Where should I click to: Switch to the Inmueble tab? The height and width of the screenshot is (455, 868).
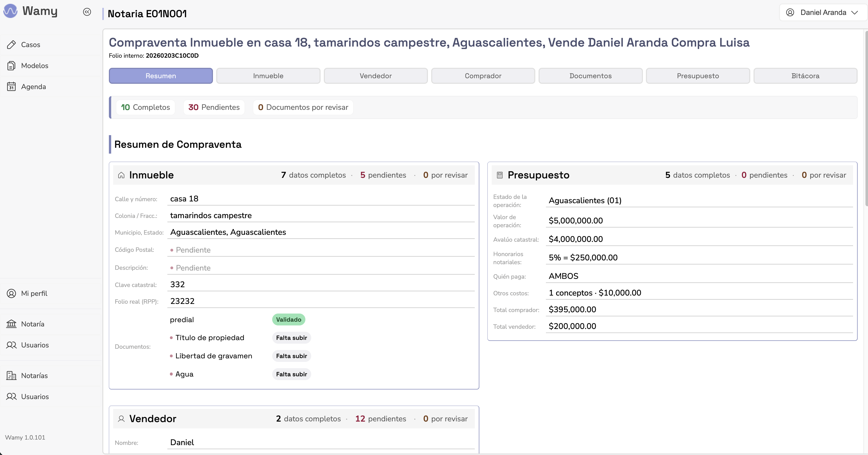point(268,76)
